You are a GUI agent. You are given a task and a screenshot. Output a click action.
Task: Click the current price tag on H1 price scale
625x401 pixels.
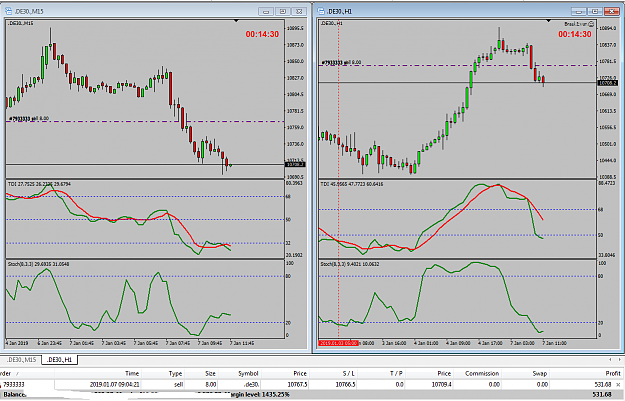pyautogui.click(x=607, y=83)
